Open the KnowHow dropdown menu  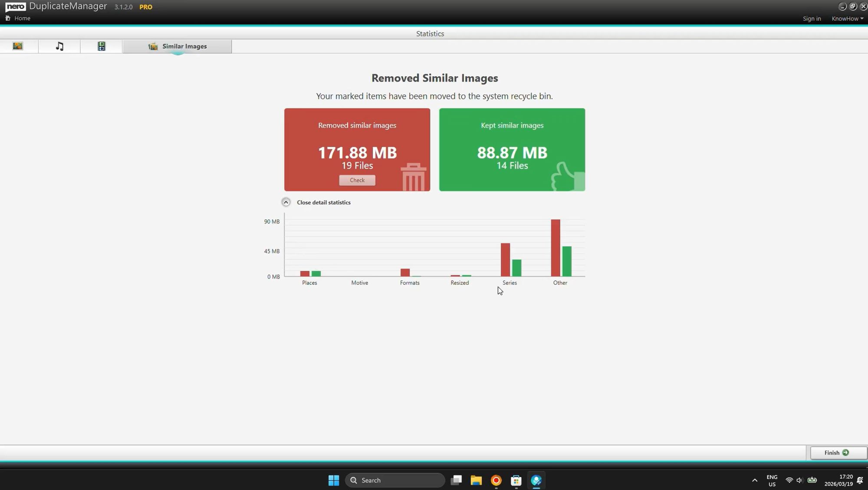(847, 18)
